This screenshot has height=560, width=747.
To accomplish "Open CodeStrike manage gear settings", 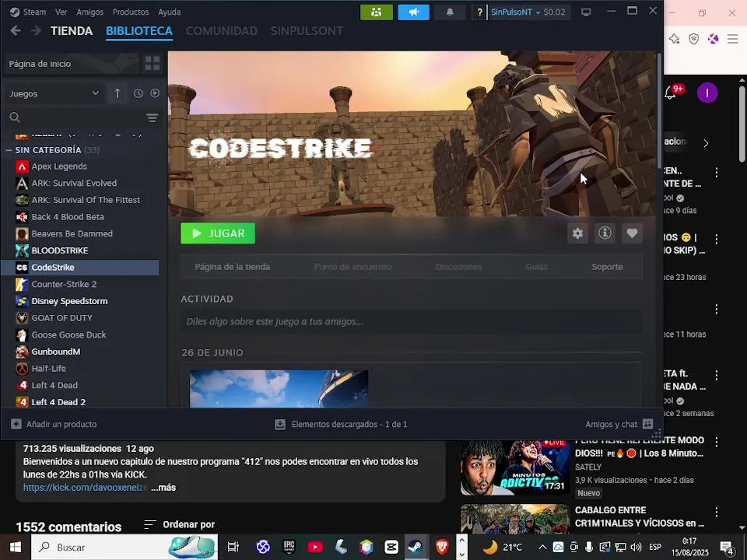I will coord(577,233).
